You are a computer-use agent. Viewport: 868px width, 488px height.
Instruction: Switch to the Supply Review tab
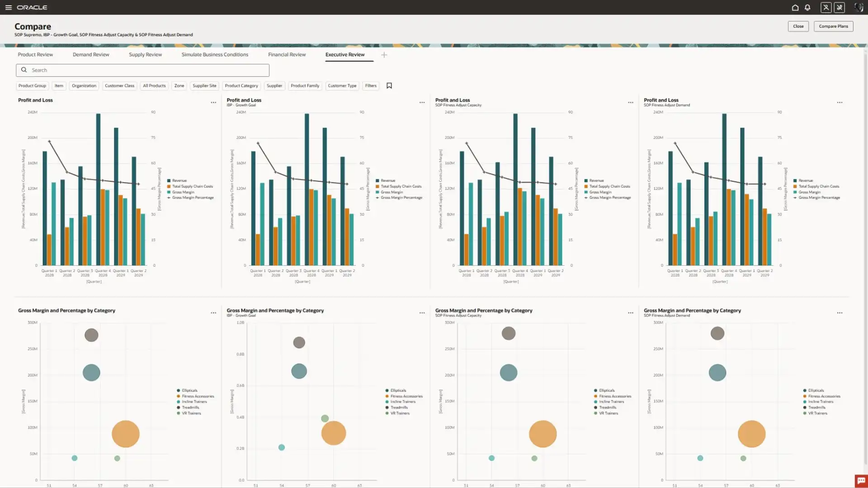click(x=145, y=55)
